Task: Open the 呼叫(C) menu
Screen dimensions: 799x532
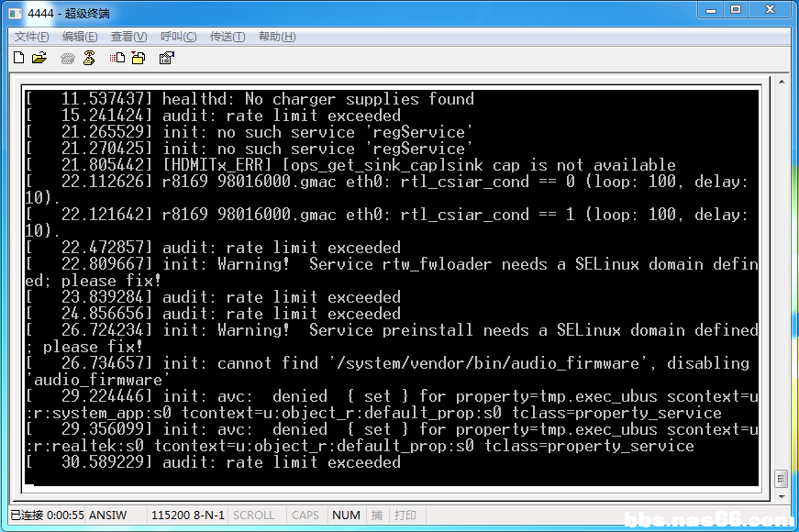Action: [x=178, y=37]
